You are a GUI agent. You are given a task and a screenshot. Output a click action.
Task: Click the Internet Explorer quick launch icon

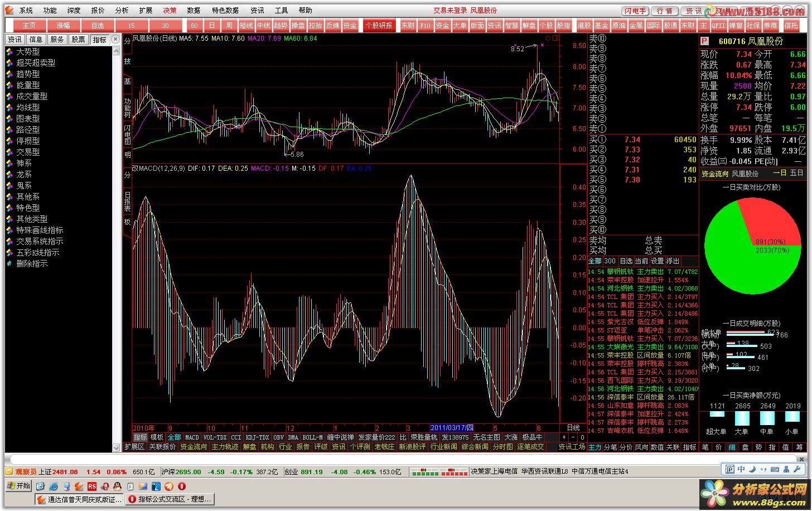[54, 486]
